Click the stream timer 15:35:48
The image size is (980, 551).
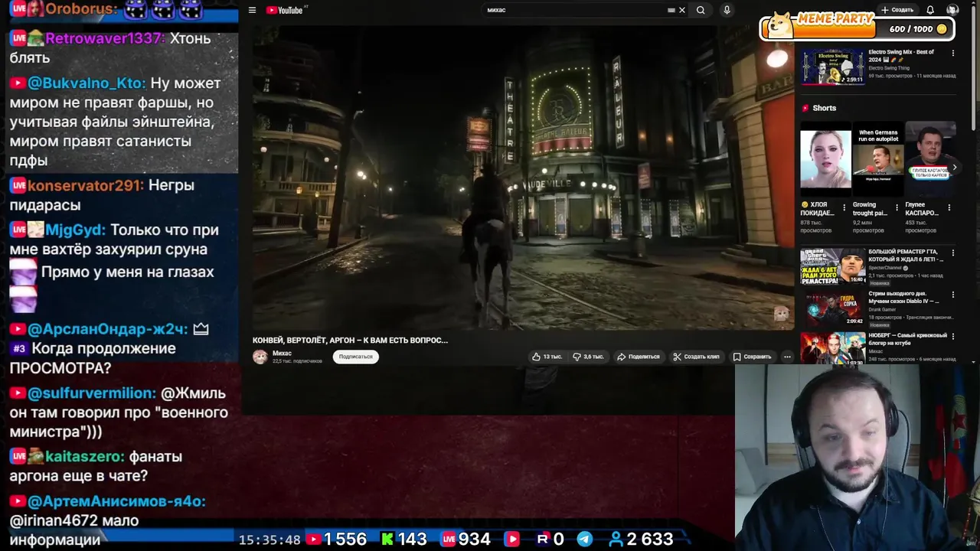click(269, 540)
